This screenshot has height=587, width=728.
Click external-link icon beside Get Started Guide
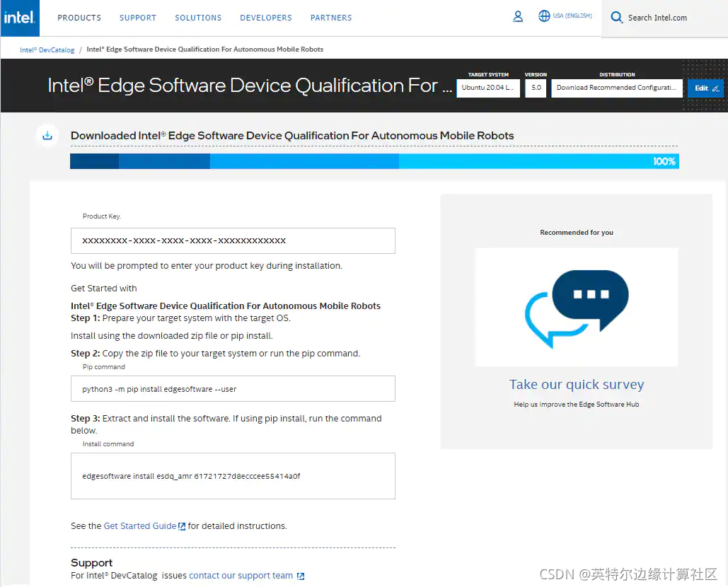182,526
